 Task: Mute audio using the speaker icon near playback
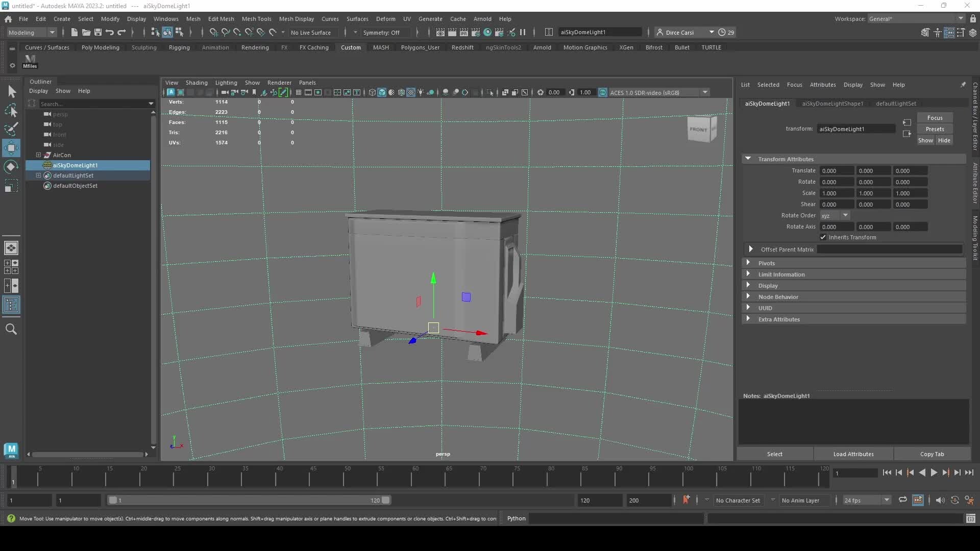coord(940,500)
